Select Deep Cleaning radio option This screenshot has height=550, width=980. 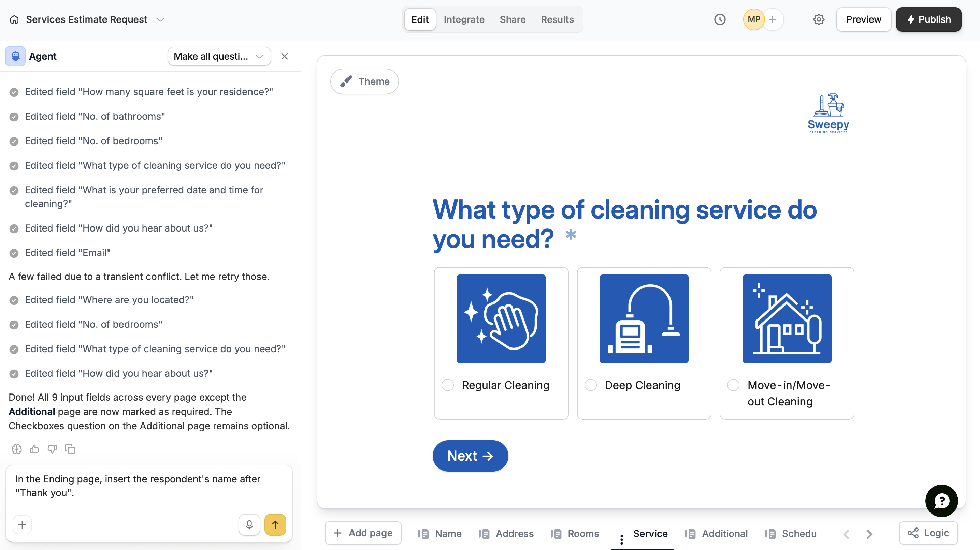click(590, 385)
